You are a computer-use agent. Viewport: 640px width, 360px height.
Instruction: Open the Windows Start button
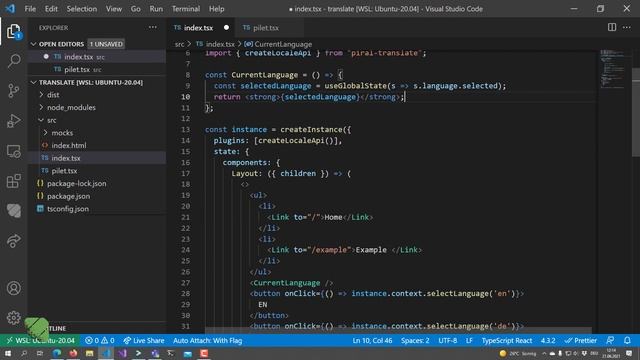[x=8, y=353]
